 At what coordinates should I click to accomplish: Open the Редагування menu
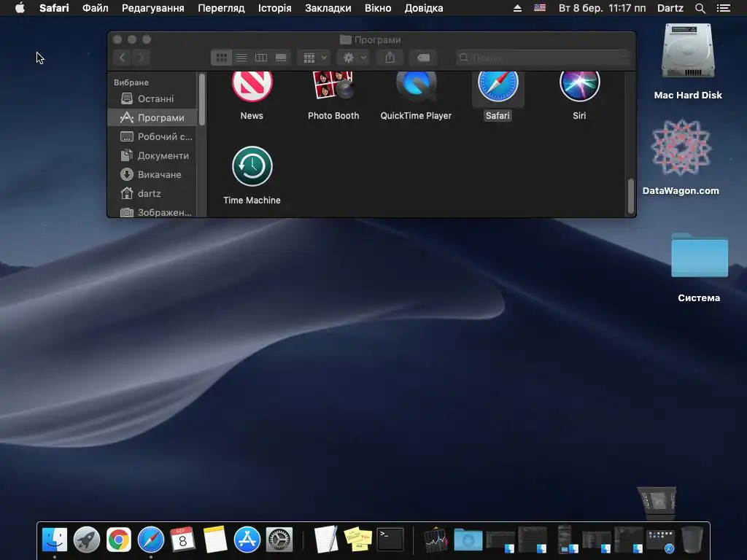pos(153,8)
